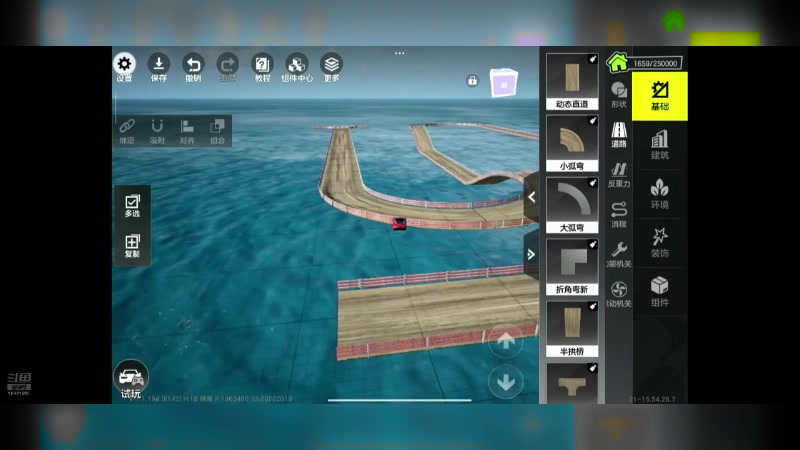Select the 建筑 buildings category
Screen dimensions: 800x450
[660, 145]
